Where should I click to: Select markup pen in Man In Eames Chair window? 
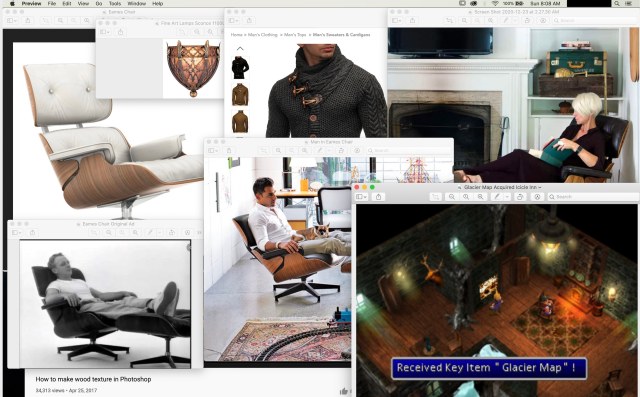point(320,151)
